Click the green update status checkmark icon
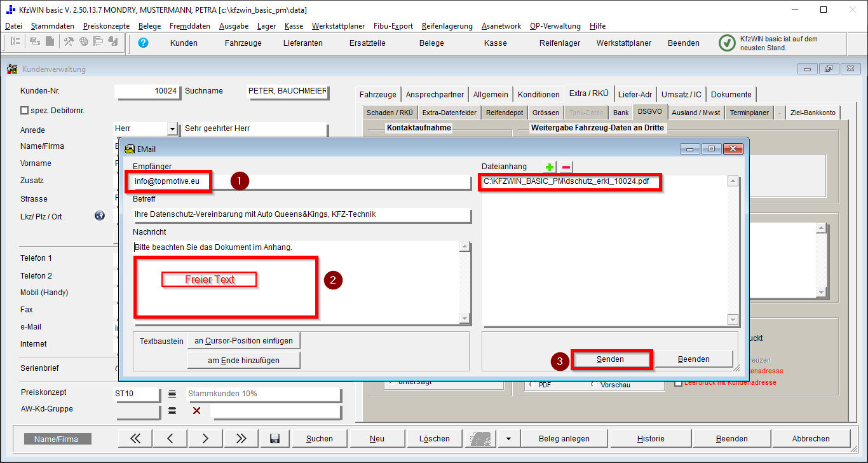This screenshot has width=868, height=463. click(x=727, y=43)
